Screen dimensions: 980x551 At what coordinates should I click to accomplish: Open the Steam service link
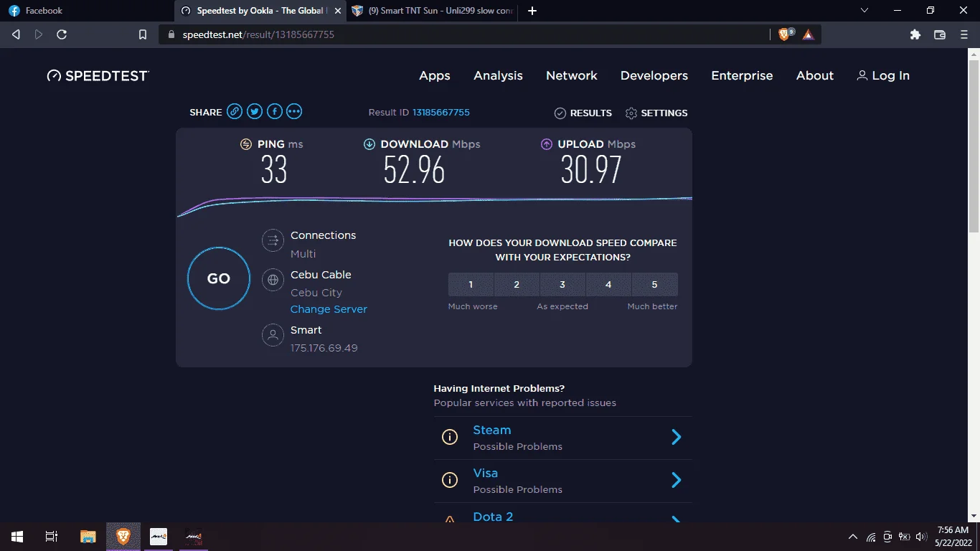[x=492, y=430]
